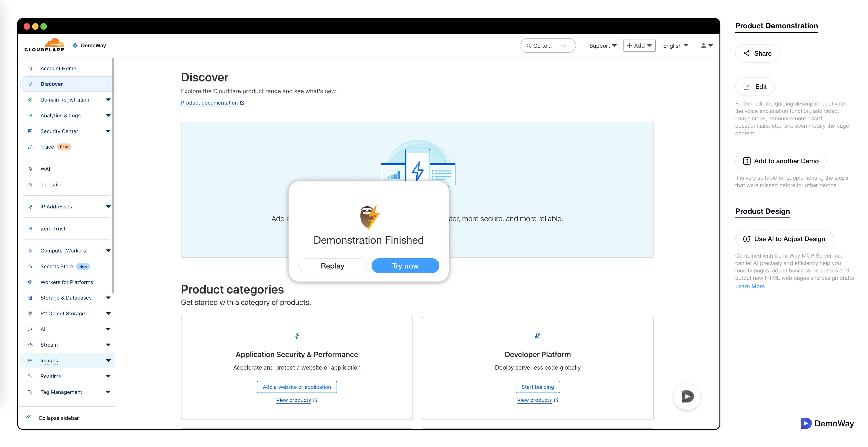
Task: Click the Account Home house icon
Action: point(30,68)
